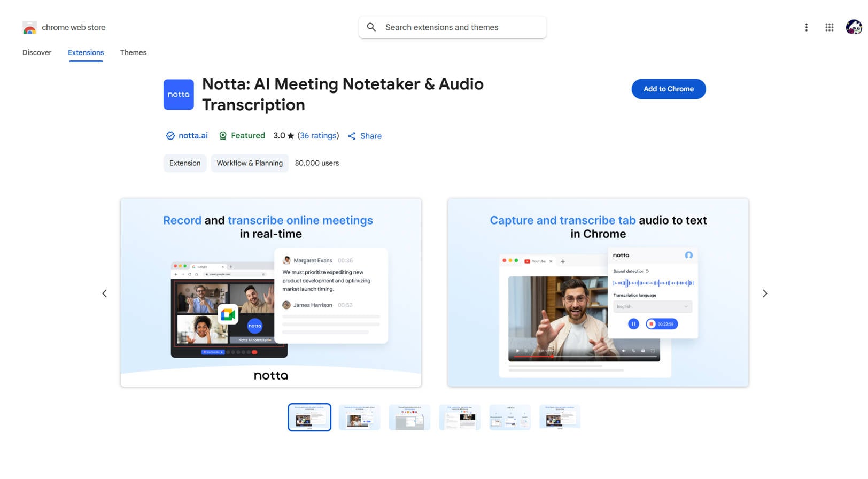
Task: Click the '80,000 users' text
Action: pyautogui.click(x=317, y=163)
